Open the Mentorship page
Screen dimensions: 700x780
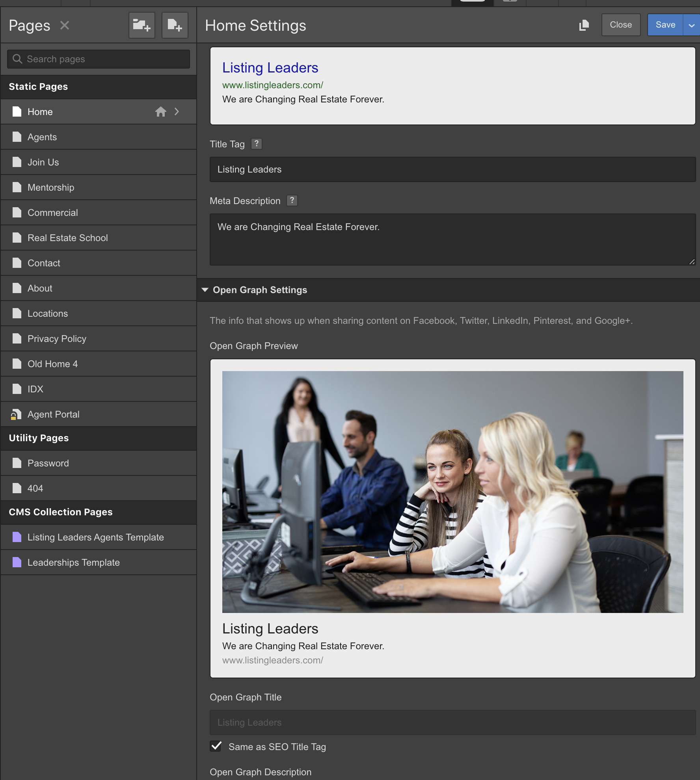pos(99,188)
